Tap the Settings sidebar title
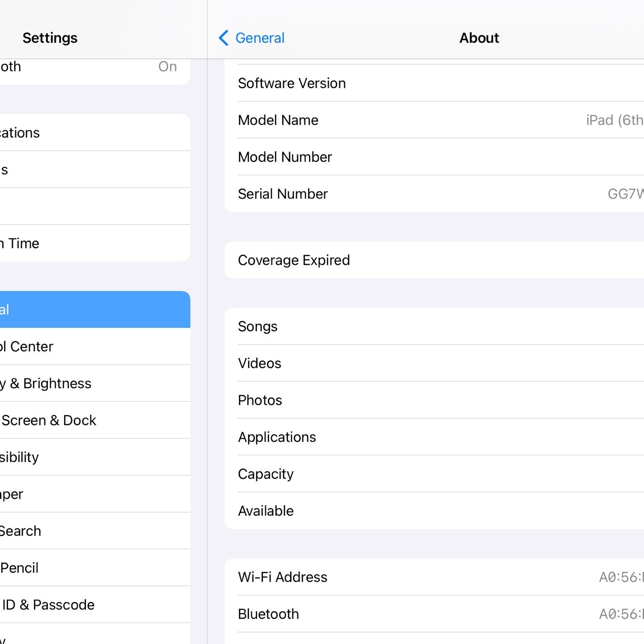 click(x=50, y=38)
